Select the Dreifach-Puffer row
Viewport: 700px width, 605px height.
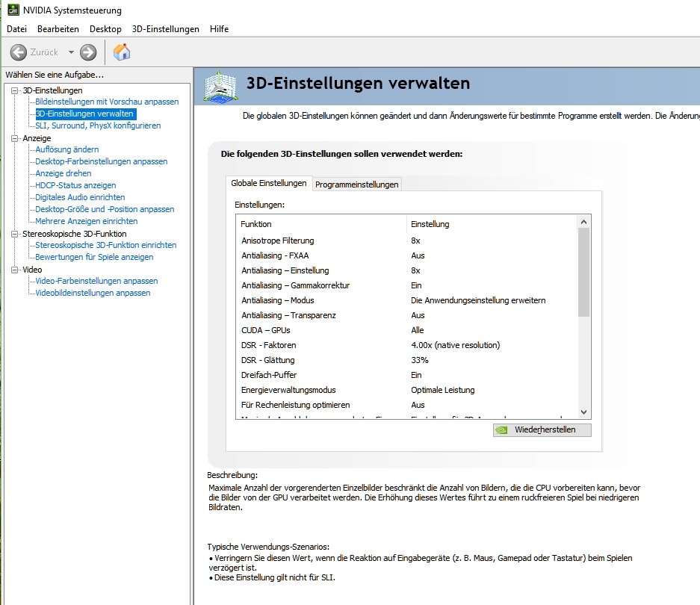406,376
